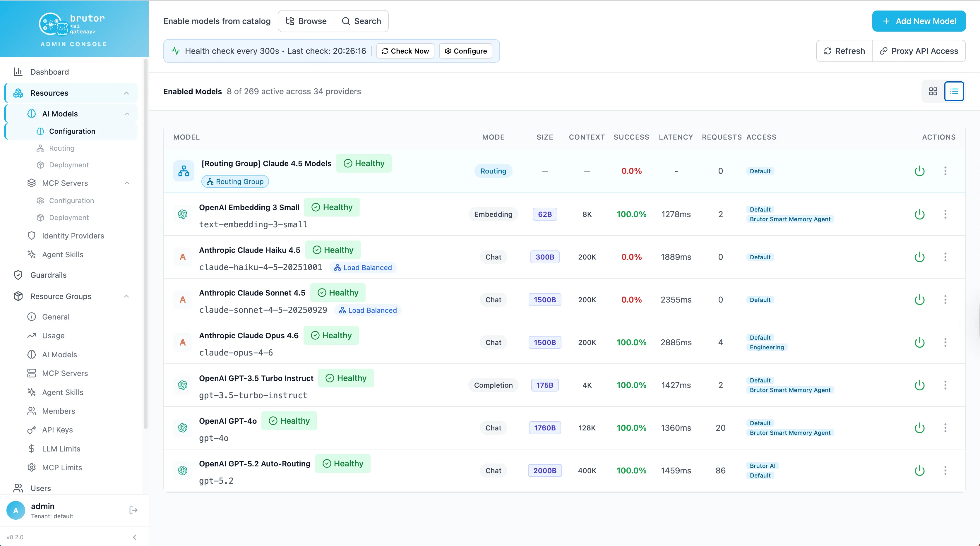Toggle power for OpenAI GPT-4o
Screen dimensions: 980x546
(919, 428)
